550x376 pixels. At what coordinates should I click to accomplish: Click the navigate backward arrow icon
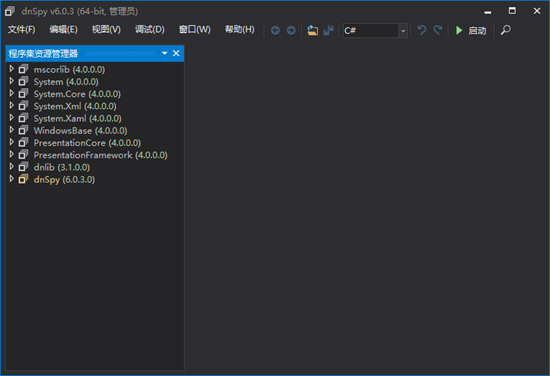click(x=275, y=31)
